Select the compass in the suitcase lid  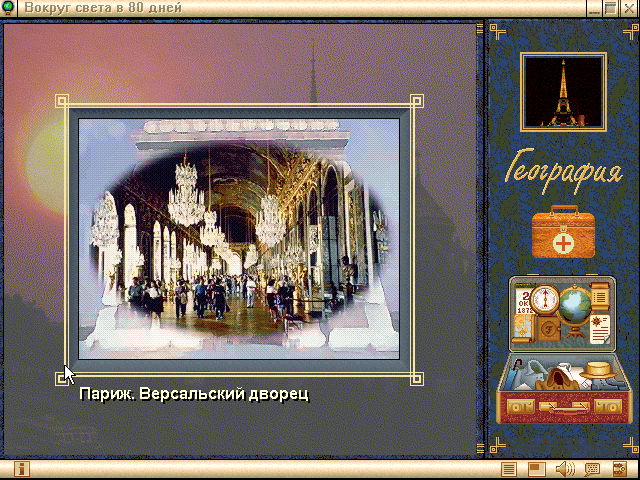click(545, 300)
